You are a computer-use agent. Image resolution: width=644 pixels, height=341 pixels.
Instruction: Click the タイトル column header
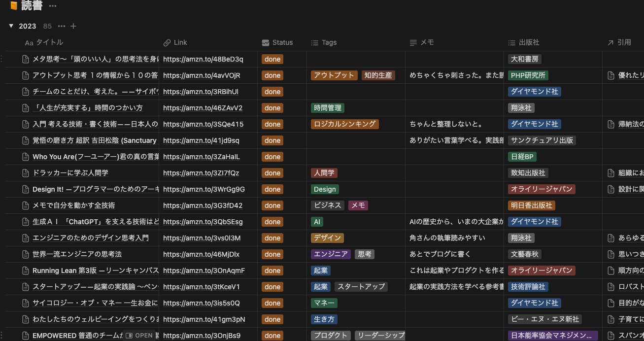pos(49,42)
